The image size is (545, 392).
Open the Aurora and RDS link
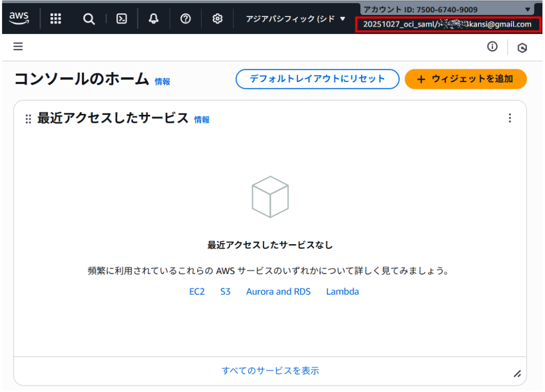278,291
